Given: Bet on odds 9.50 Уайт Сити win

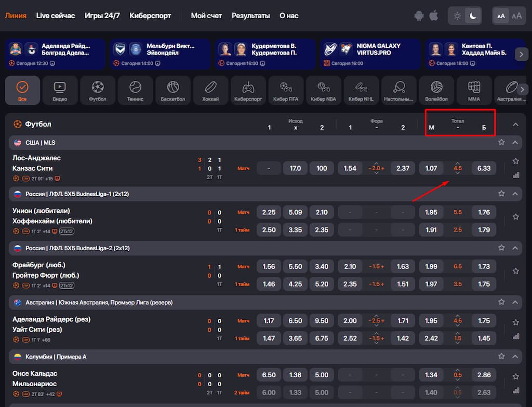Looking at the screenshot, I should click(322, 321).
